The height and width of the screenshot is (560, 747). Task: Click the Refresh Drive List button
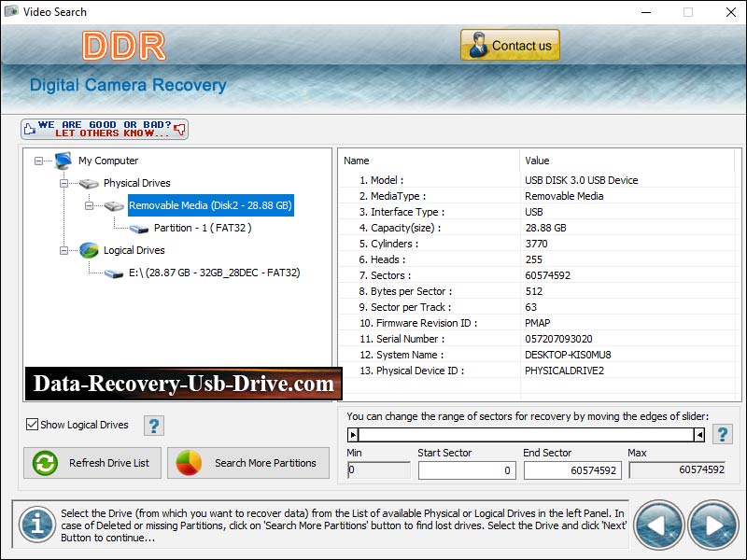pyautogui.click(x=92, y=463)
